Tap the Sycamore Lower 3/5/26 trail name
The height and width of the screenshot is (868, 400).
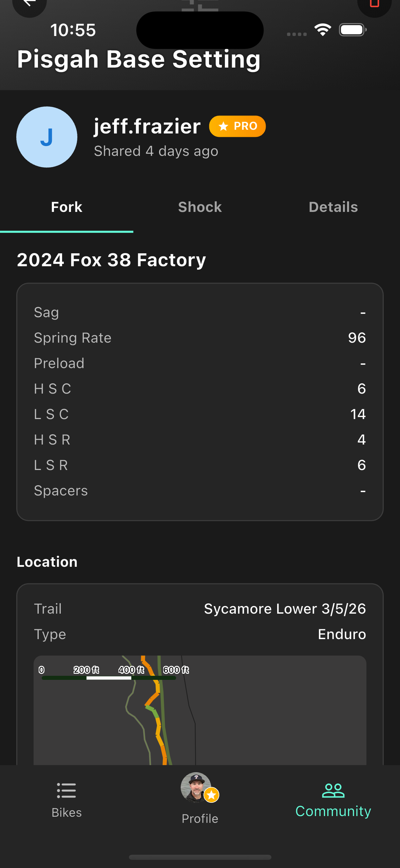pos(285,609)
